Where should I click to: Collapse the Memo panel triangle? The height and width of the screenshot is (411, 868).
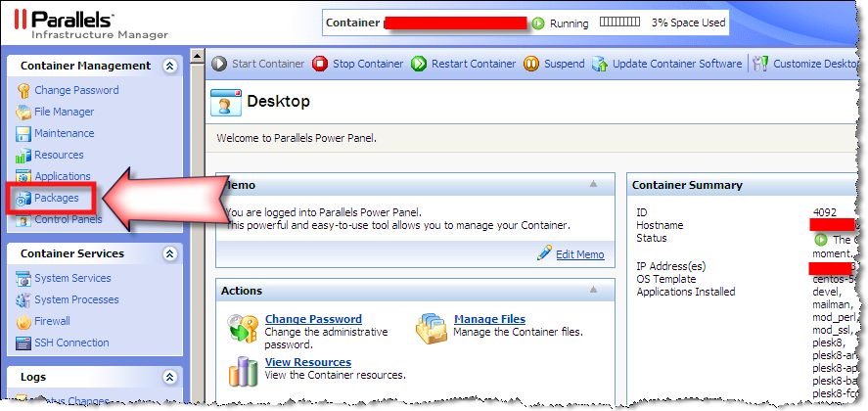click(593, 184)
